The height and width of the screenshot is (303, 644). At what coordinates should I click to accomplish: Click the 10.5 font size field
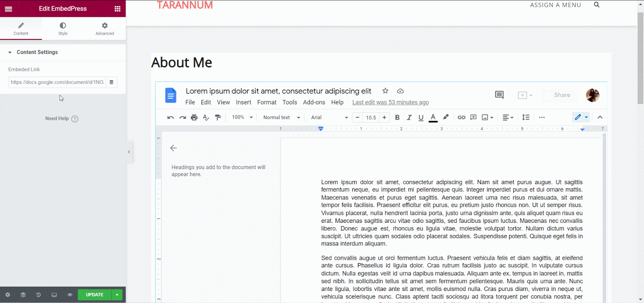pyautogui.click(x=371, y=118)
